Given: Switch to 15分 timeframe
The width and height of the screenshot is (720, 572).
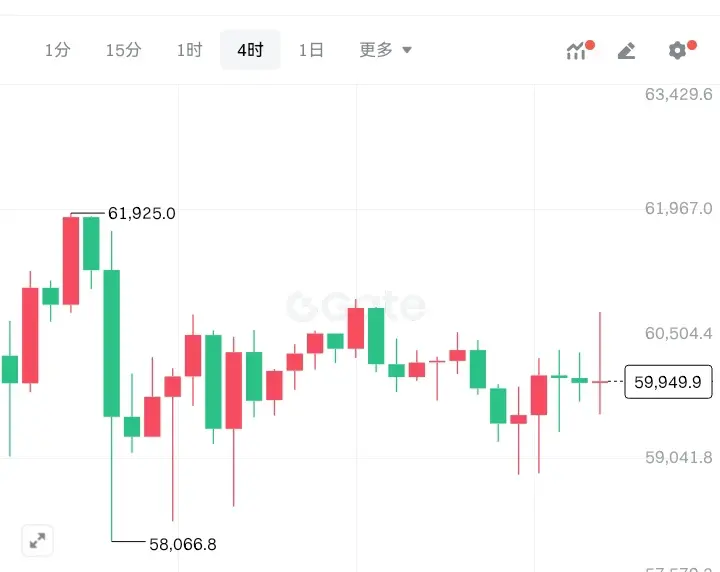Looking at the screenshot, I should [124, 50].
